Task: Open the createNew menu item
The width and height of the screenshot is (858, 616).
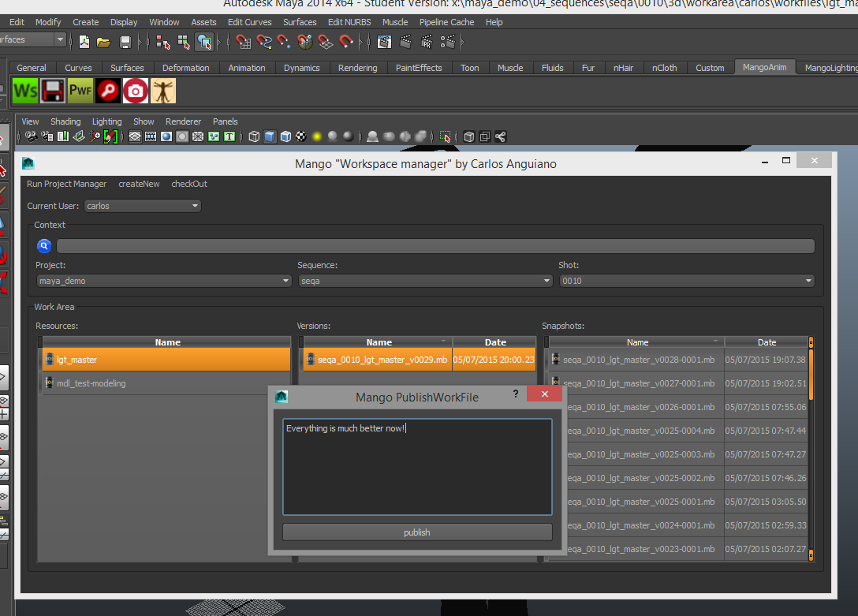Action: click(139, 184)
